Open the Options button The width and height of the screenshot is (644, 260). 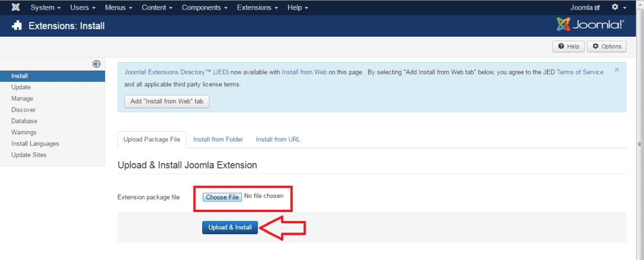pos(607,46)
